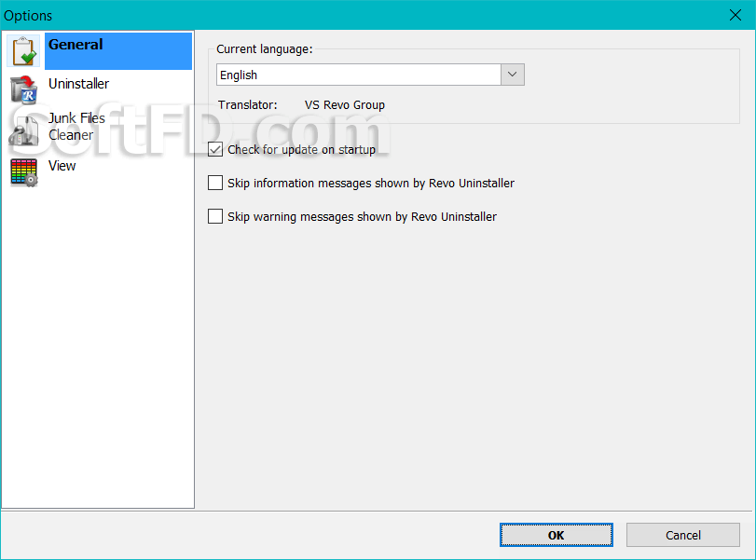Click the General clipboard checkmark icon
This screenshot has height=560, width=756.
coord(23,51)
